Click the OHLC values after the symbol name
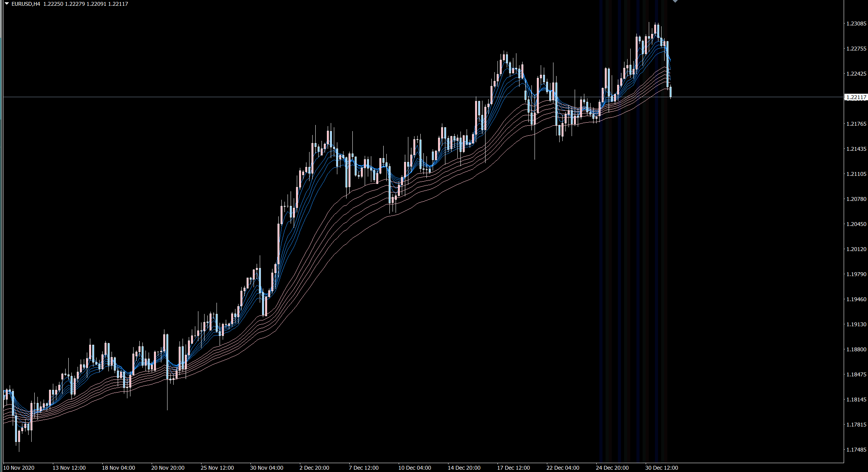 pos(86,4)
